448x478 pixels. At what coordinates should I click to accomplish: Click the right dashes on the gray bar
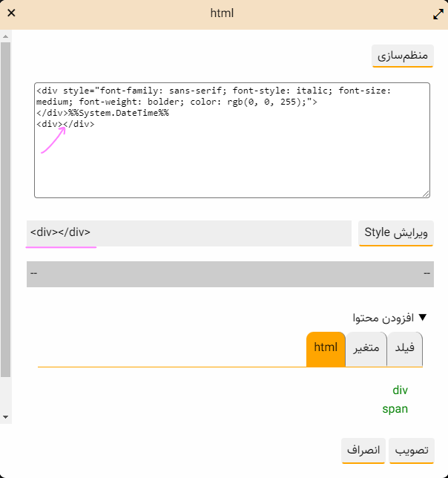click(x=426, y=274)
